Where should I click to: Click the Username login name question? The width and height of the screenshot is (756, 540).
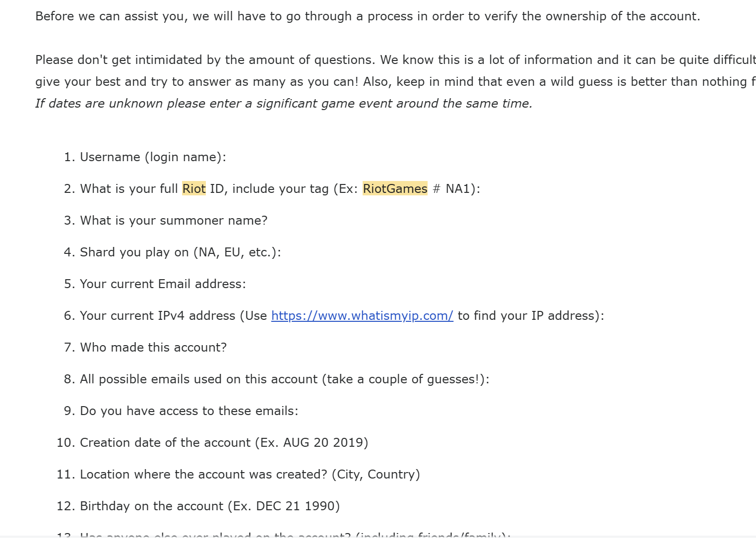click(x=153, y=157)
